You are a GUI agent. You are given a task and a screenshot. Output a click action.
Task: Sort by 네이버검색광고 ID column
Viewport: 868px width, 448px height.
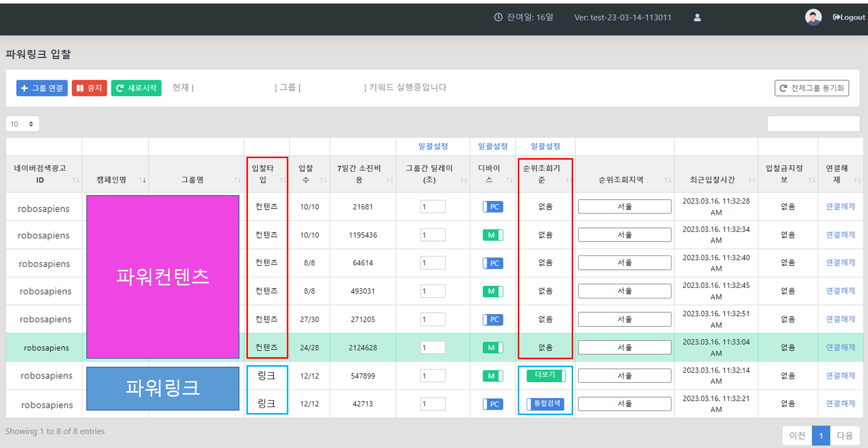[x=75, y=180]
